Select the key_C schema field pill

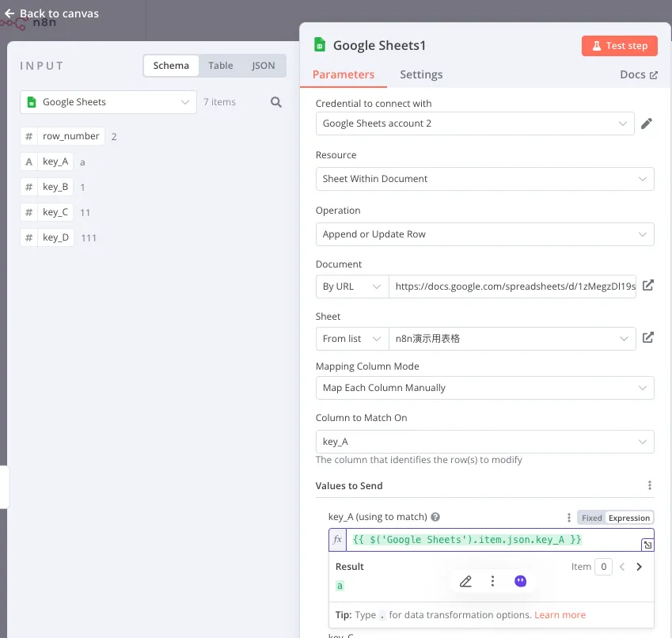coord(47,212)
